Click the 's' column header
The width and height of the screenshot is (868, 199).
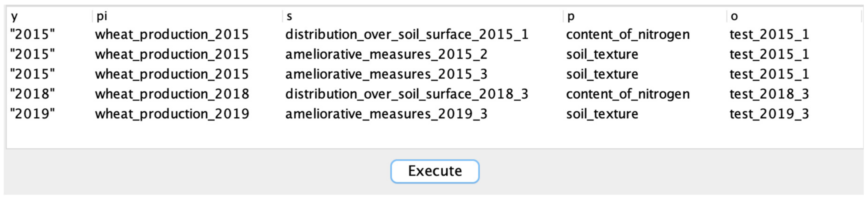(289, 16)
